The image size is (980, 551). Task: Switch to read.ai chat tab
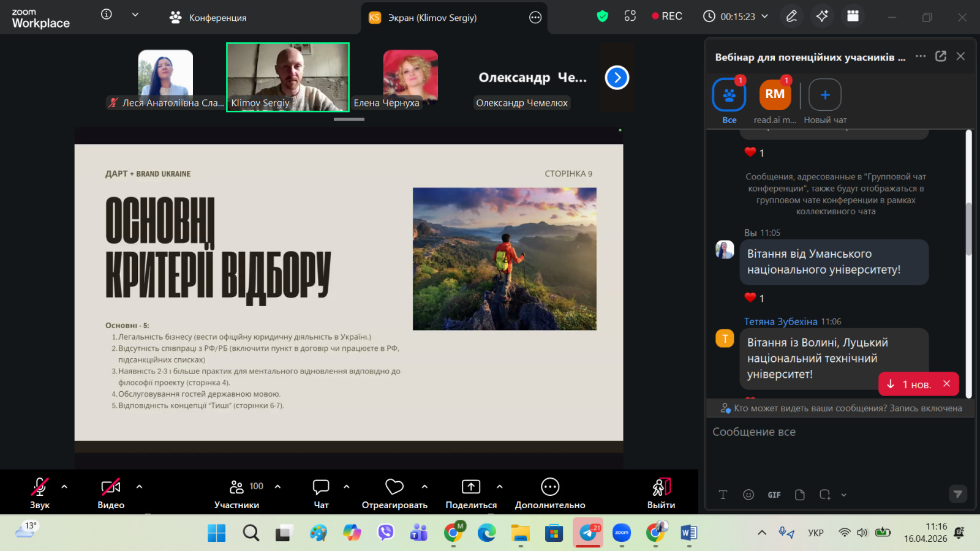[x=775, y=95]
